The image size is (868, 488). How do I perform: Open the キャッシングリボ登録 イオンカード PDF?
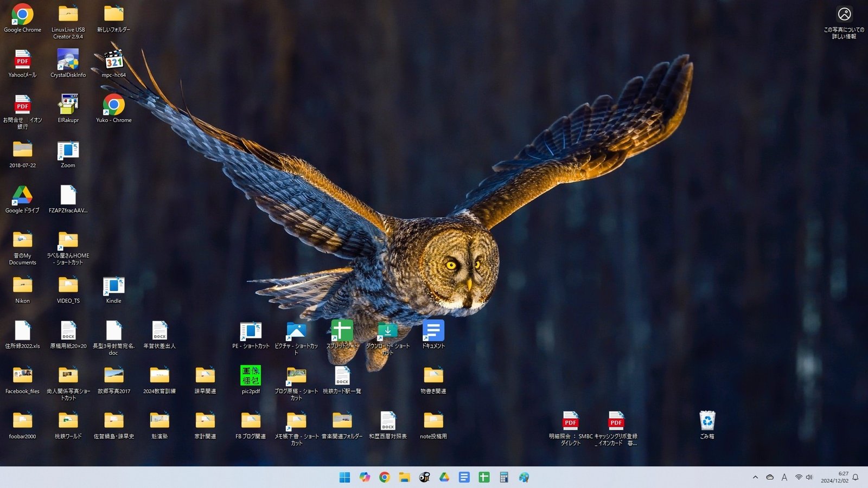(x=616, y=428)
